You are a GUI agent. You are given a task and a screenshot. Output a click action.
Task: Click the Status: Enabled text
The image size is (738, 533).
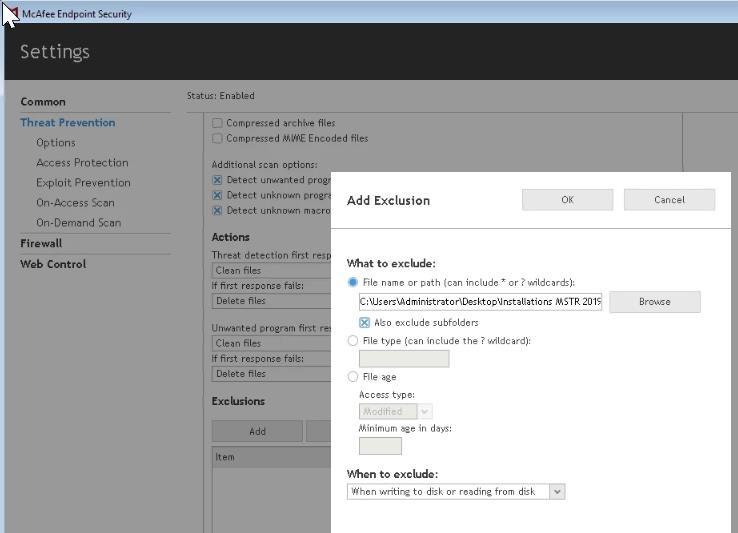pyautogui.click(x=221, y=96)
